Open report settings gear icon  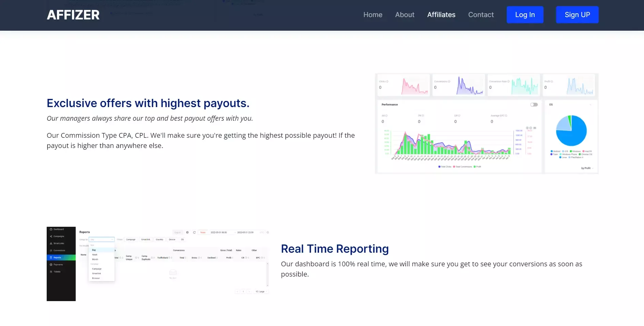(x=187, y=233)
